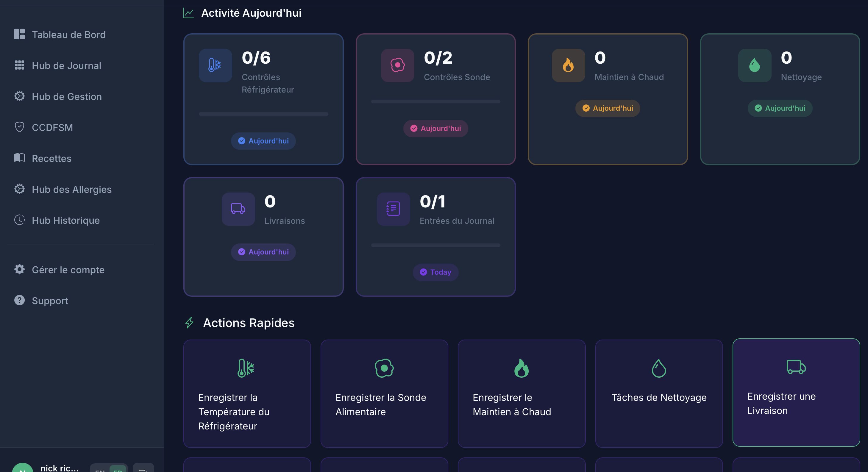Open Tableau de Bord via its dashboard icon
868x472 pixels.
20,34
